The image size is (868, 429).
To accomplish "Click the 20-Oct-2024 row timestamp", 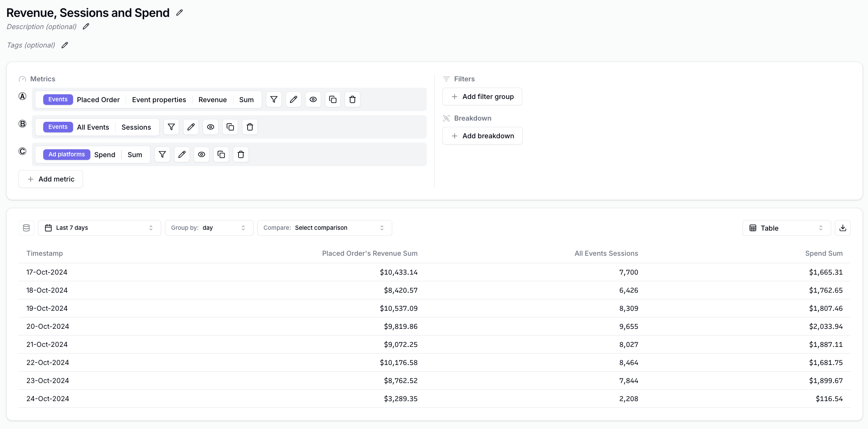I will point(48,326).
